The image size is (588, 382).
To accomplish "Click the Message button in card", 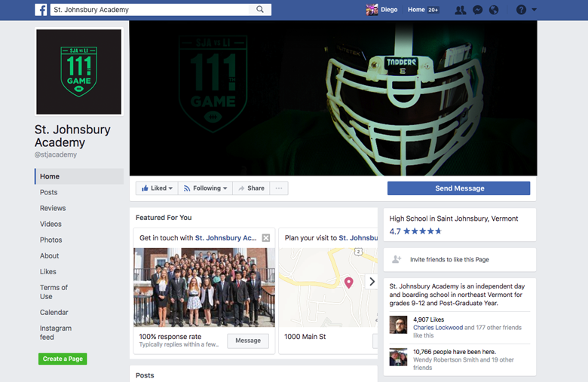I will tap(248, 341).
